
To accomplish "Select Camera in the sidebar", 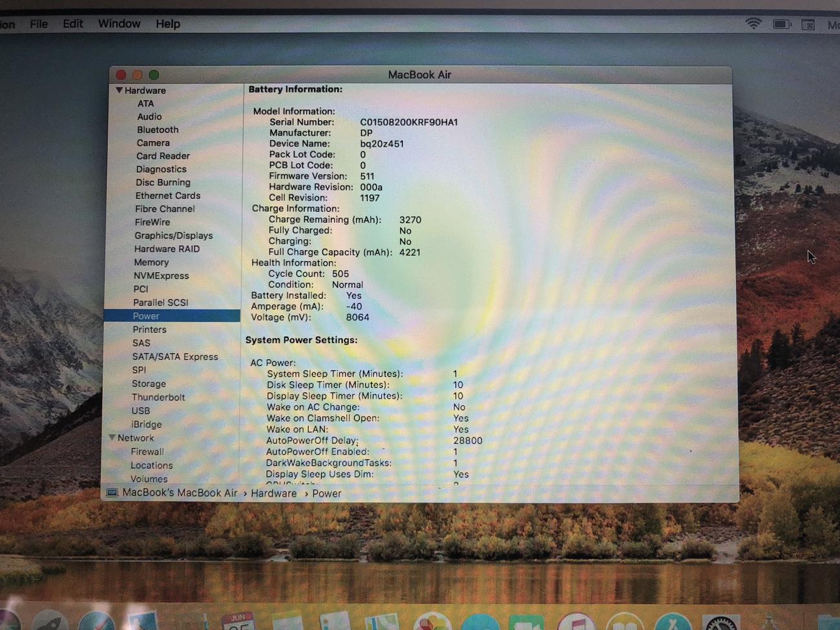I will (x=153, y=143).
